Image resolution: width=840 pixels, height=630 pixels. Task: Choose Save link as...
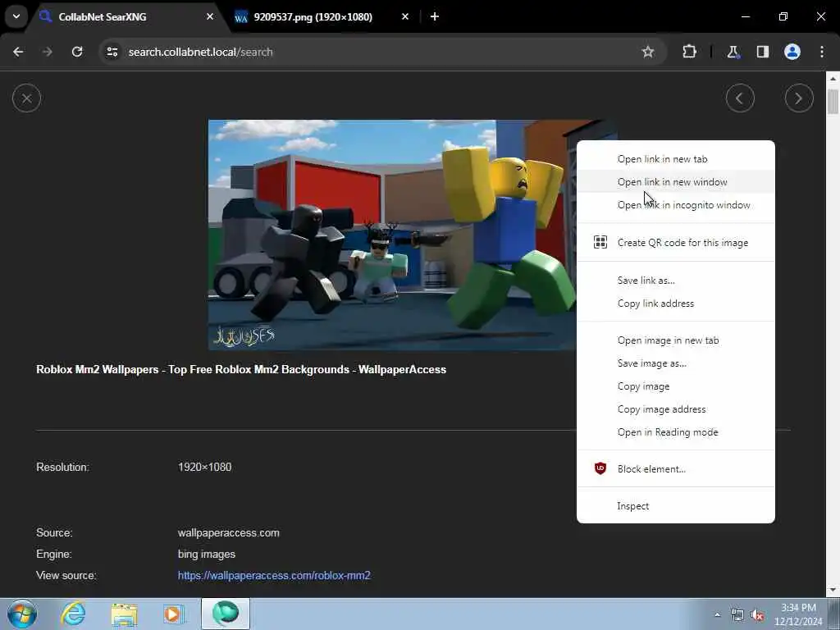point(676,281)
